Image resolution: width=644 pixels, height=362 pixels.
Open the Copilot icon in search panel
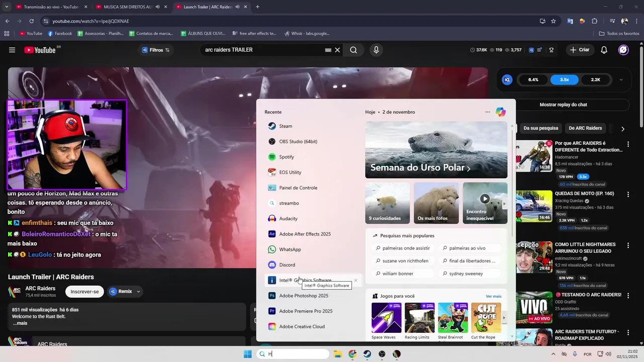click(x=501, y=112)
